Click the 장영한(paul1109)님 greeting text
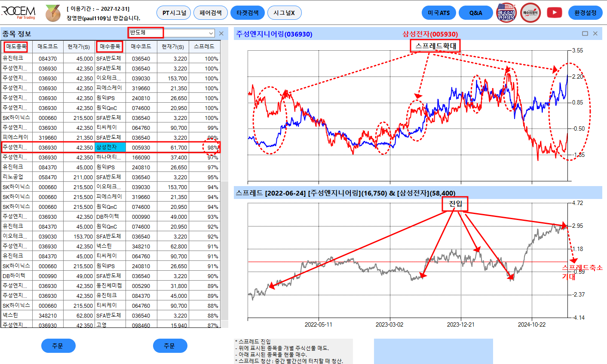 pos(104,18)
